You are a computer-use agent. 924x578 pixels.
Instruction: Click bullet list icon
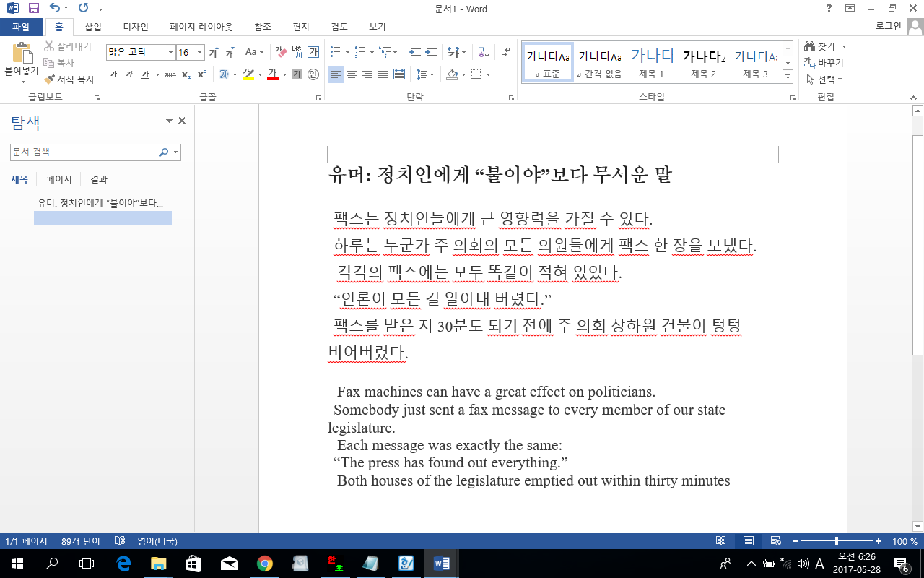(x=335, y=52)
